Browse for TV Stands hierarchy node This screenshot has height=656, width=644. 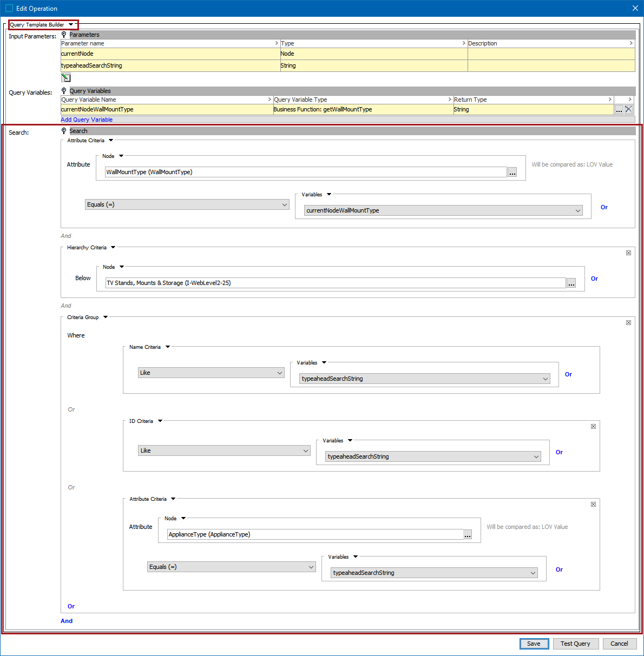point(571,283)
